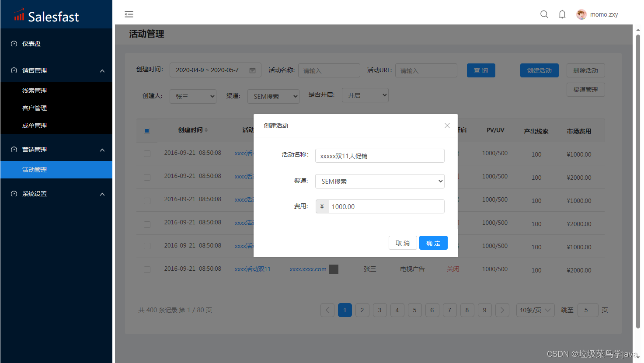The width and height of the screenshot is (644, 363).
Task: Open calendar icon in 创建时间 date field
Action: tap(252, 70)
